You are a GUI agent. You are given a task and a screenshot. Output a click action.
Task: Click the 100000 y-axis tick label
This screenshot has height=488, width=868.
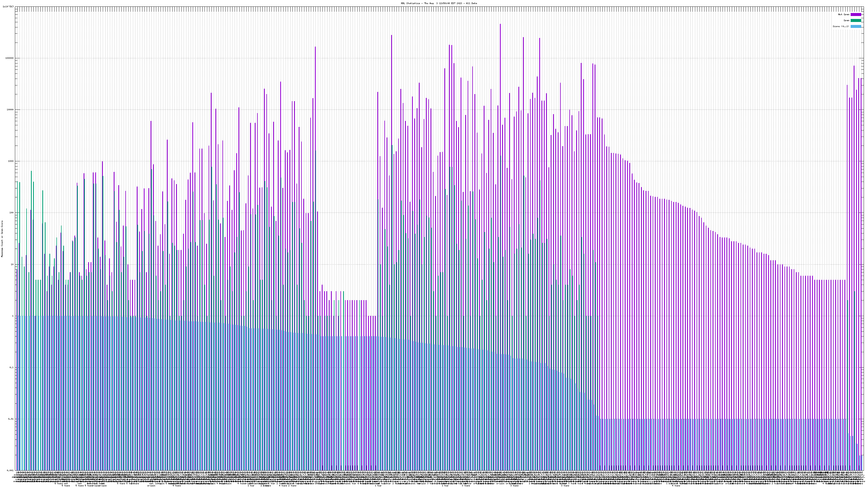[10, 58]
